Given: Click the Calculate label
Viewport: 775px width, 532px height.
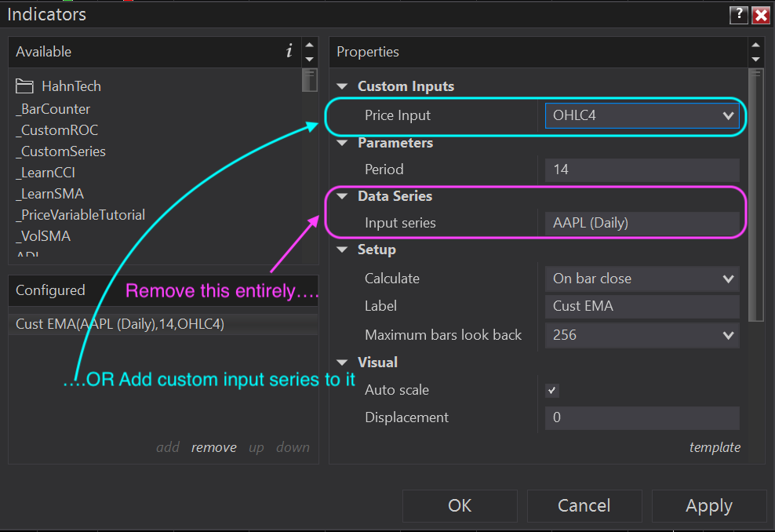Looking at the screenshot, I should pyautogui.click(x=392, y=279).
